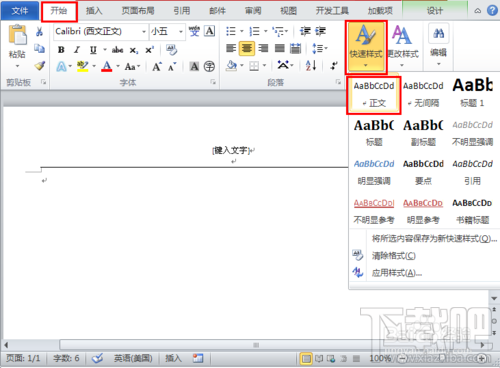Choose 应用样式 Apply Styles menu item
Screen dimensions: 500x368
pyautogui.click(x=397, y=273)
